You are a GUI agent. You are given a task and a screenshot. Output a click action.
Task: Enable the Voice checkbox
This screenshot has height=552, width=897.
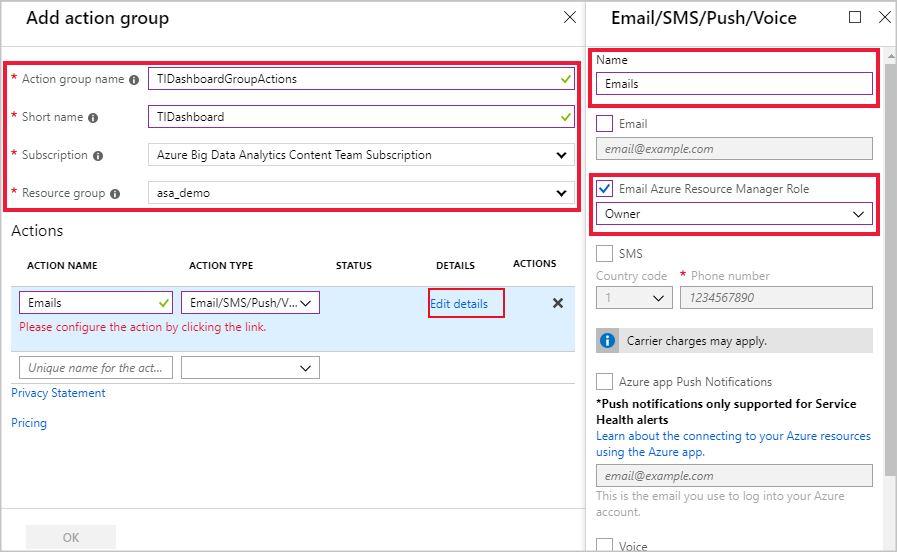tap(604, 545)
